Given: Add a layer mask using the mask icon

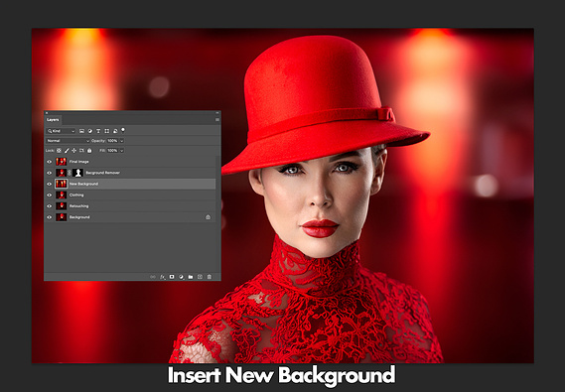Looking at the screenshot, I should 172,277.
